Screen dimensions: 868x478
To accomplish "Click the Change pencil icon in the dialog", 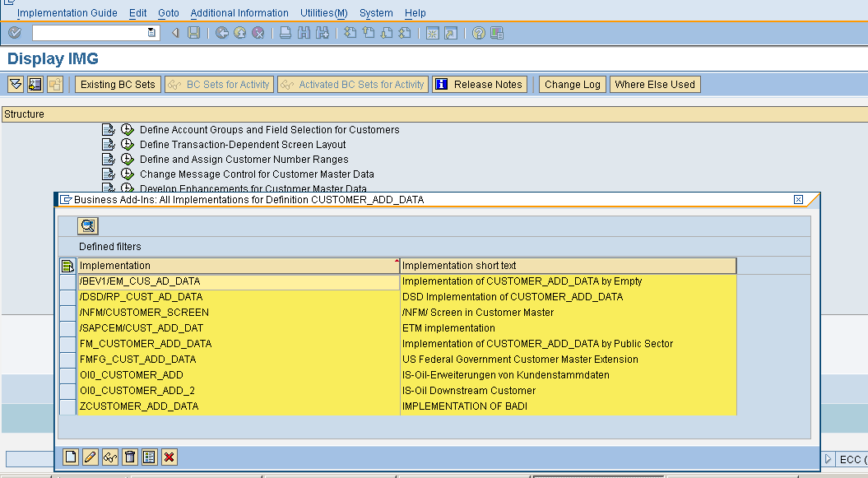I will (x=90, y=457).
